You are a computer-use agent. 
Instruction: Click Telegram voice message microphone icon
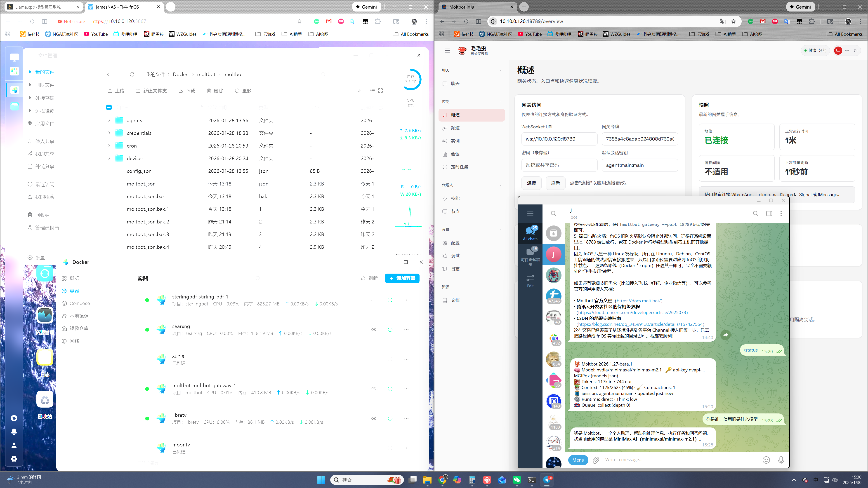pos(781,460)
